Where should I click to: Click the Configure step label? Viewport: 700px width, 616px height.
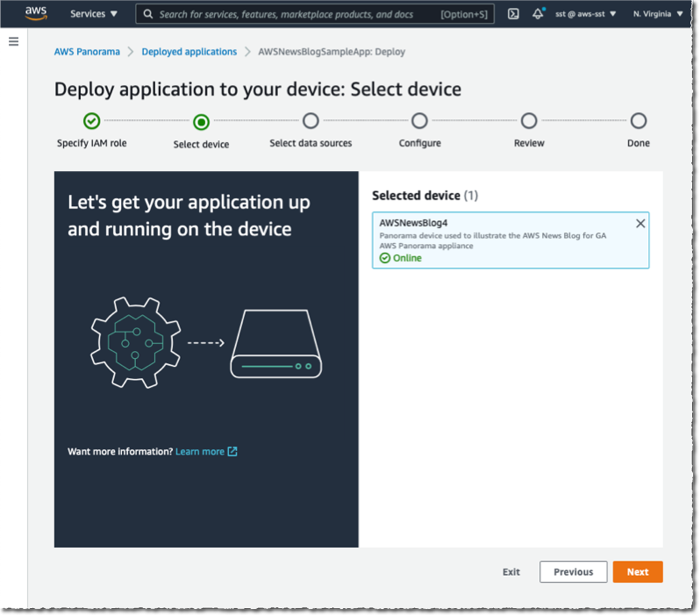click(419, 143)
